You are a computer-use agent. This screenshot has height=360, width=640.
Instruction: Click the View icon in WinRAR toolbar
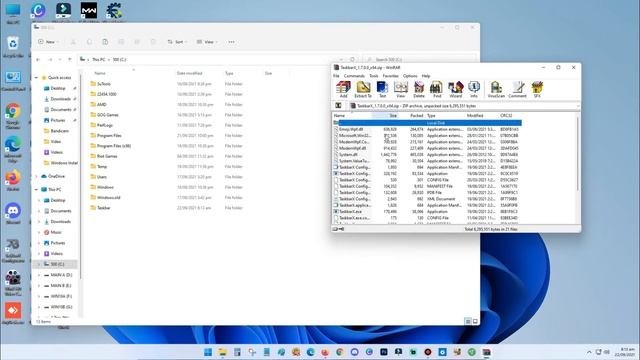point(401,89)
